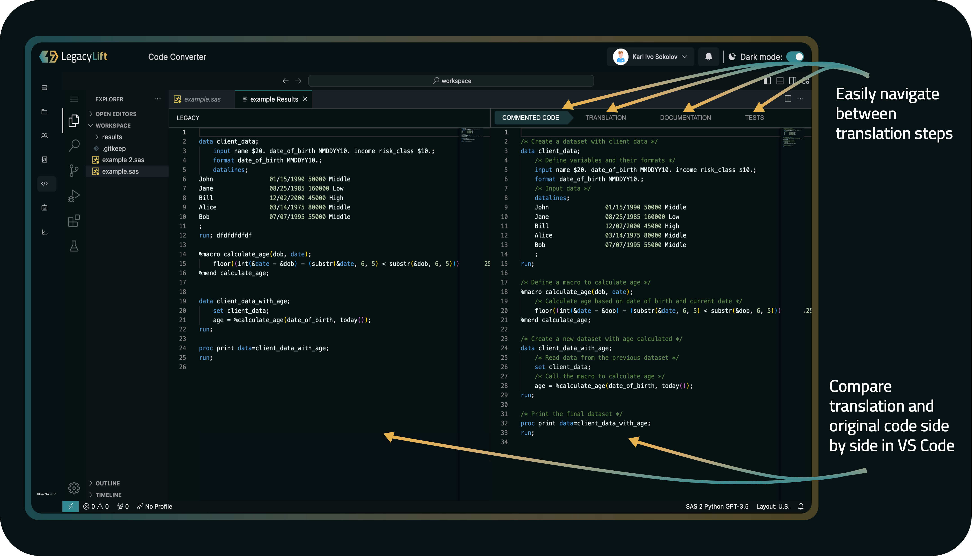Toggle bottom panel layout button
This screenshot has height=556, width=980.
780,81
